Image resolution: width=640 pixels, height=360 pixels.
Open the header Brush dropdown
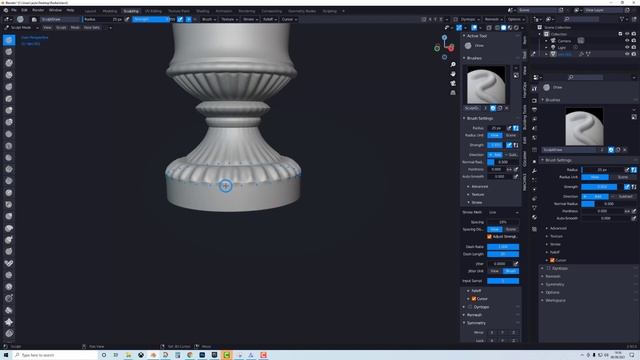[209, 19]
